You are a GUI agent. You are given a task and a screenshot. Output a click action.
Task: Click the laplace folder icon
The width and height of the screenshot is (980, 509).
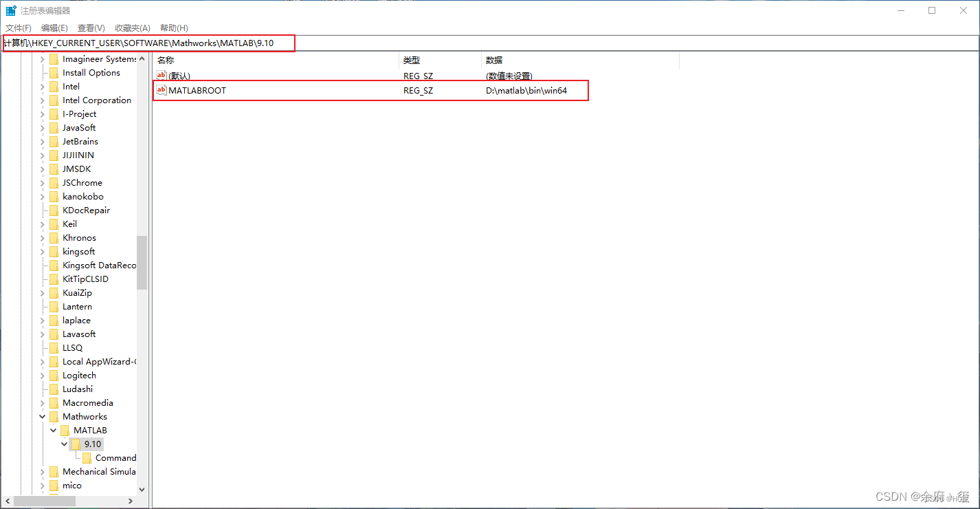click(54, 321)
